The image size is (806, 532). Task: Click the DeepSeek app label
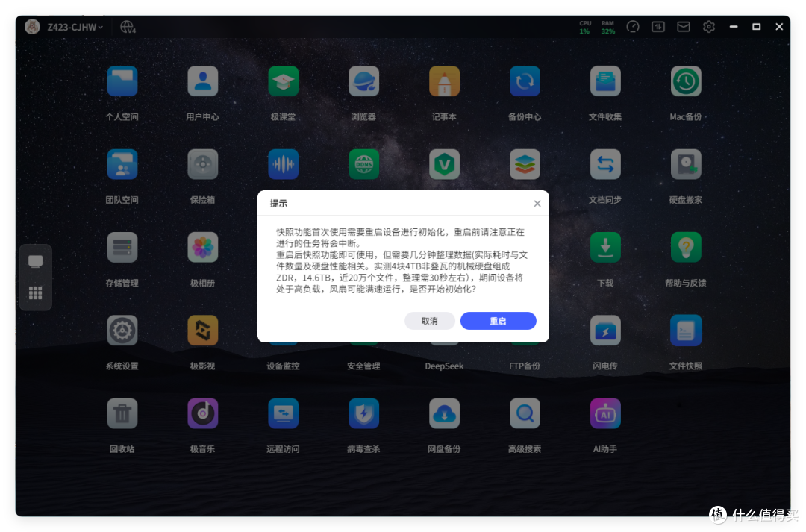444,366
